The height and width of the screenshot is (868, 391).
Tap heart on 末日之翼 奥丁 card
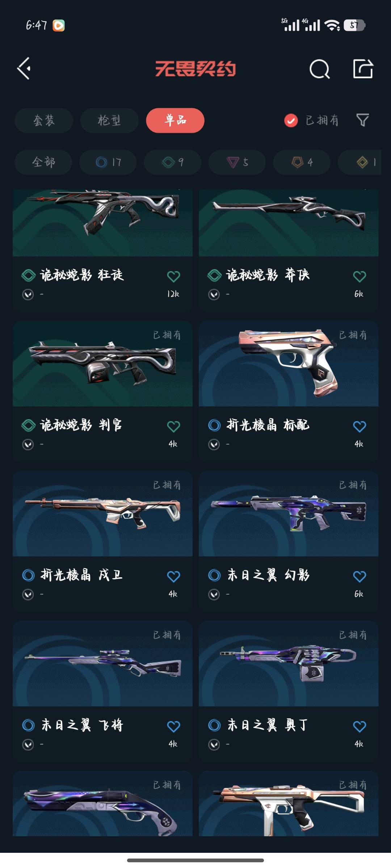[359, 727]
